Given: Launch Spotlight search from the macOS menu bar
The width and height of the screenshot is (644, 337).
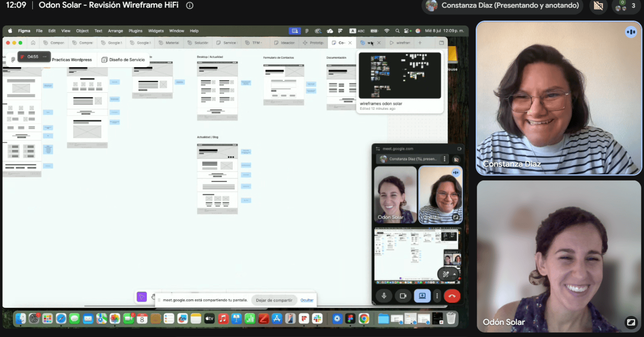Looking at the screenshot, I should coord(397,31).
